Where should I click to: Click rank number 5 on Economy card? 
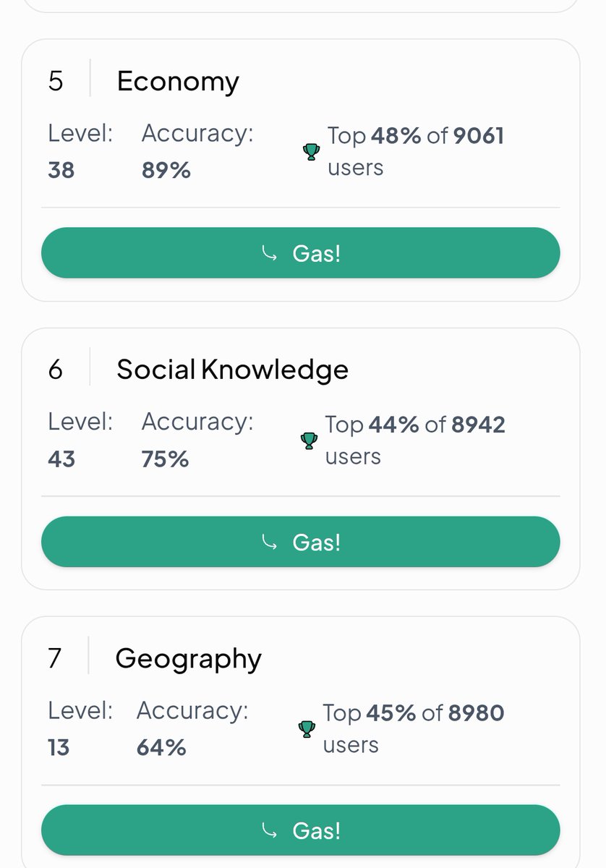[x=56, y=81]
